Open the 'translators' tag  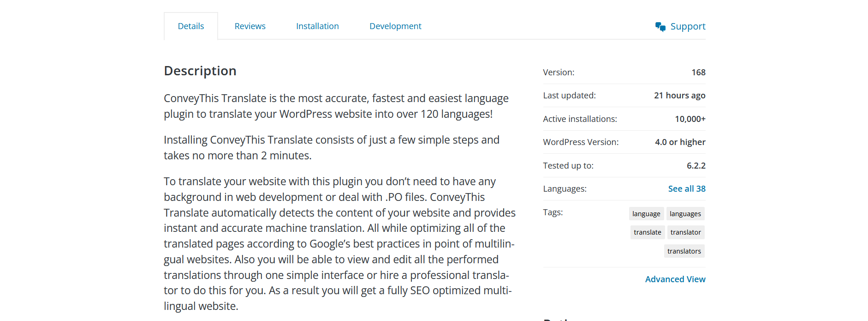[x=684, y=251]
